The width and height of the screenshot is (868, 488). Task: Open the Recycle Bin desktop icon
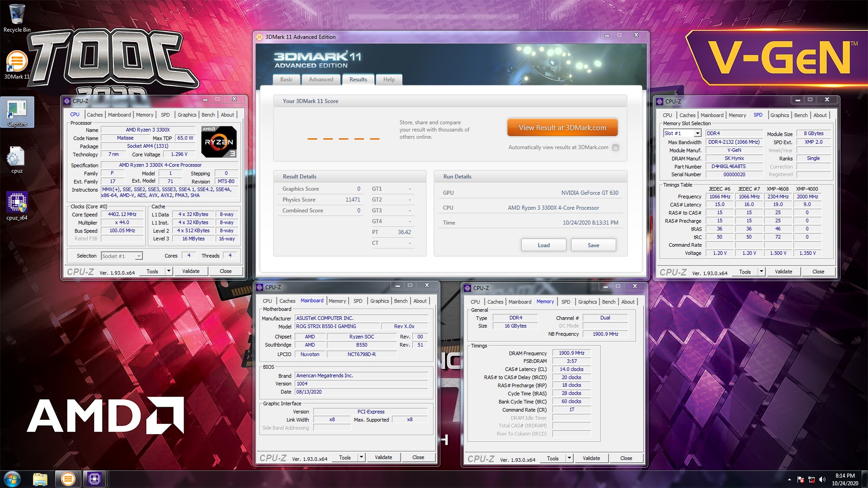click(x=17, y=18)
